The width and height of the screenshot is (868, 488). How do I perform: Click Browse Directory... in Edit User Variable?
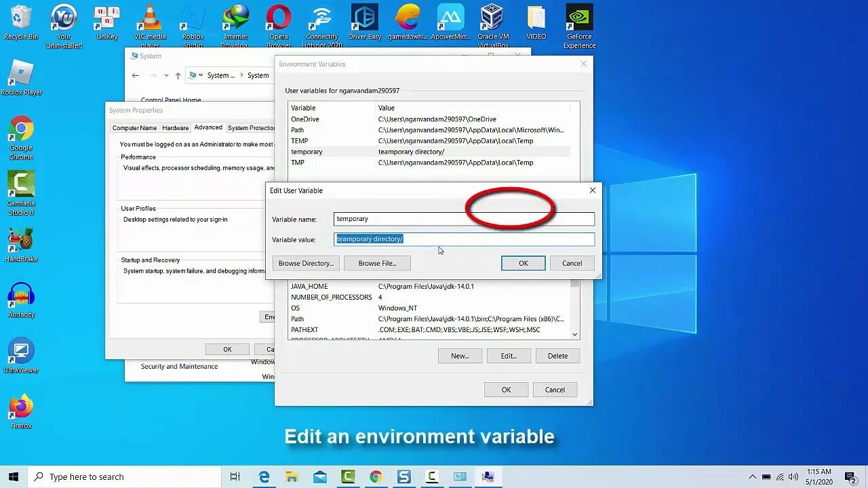306,263
